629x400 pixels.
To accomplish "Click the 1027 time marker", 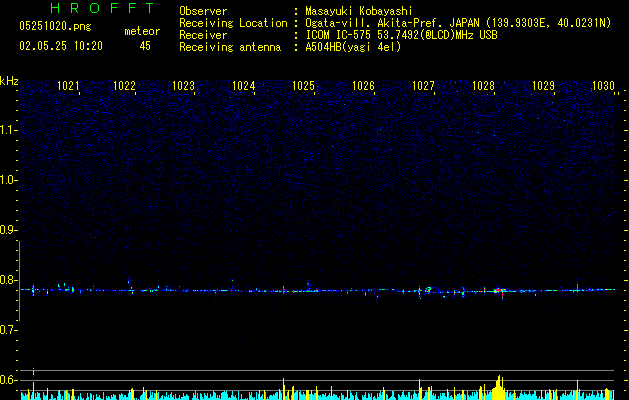I will point(423,86).
